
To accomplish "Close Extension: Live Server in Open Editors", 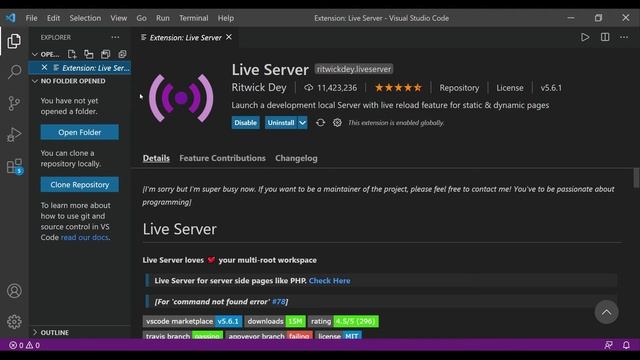I will click(44, 67).
